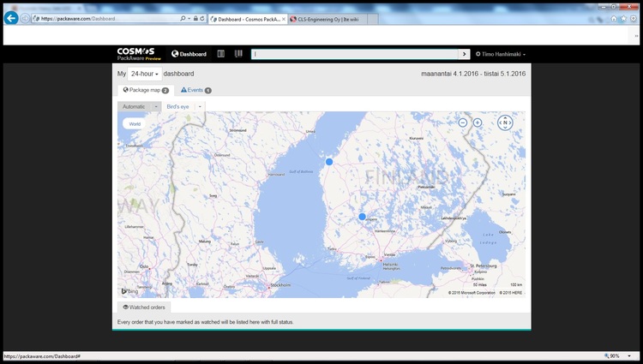The image size is (643, 364).
Task: Click the padlock security icon in address bar
Action: [x=195, y=19]
